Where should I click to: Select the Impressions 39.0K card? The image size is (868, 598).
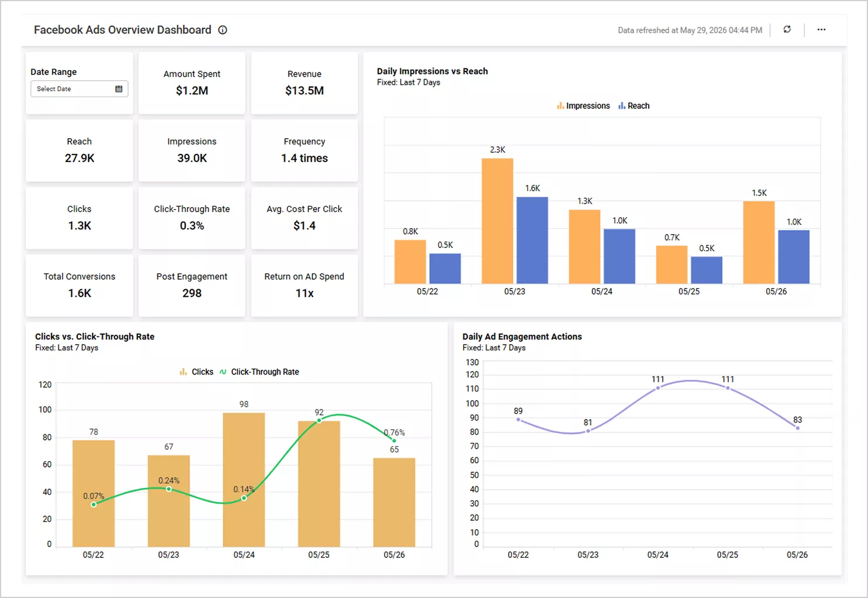click(192, 150)
